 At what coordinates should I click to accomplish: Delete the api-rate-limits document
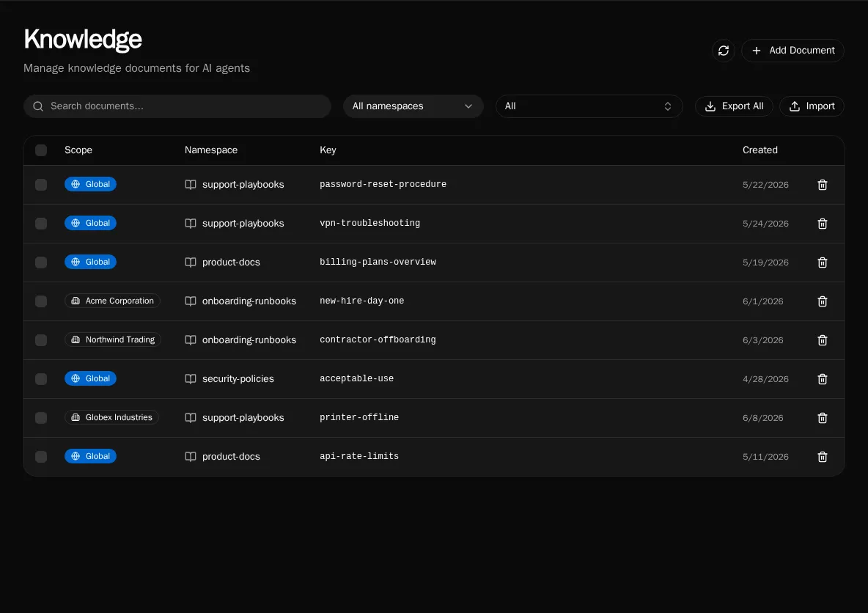pyautogui.click(x=822, y=457)
